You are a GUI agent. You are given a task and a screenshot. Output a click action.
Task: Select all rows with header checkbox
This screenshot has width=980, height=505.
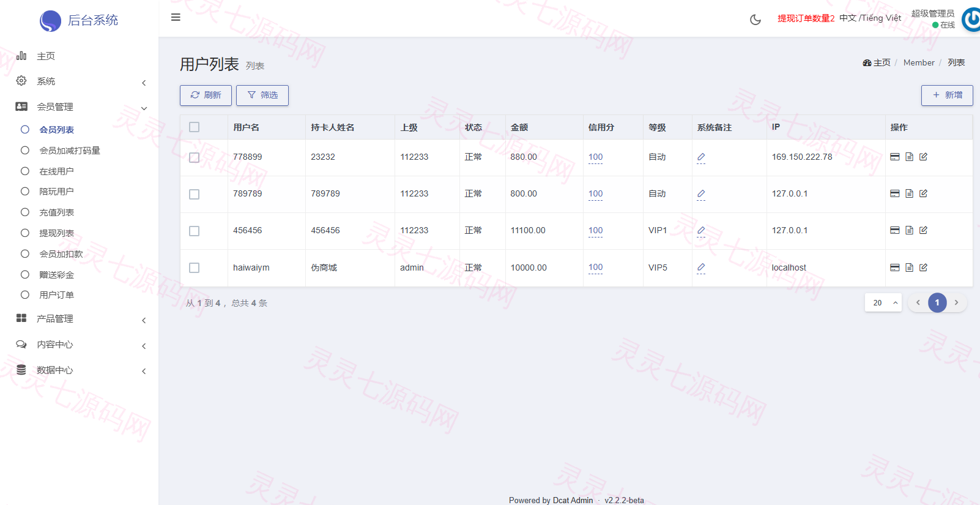coord(195,127)
